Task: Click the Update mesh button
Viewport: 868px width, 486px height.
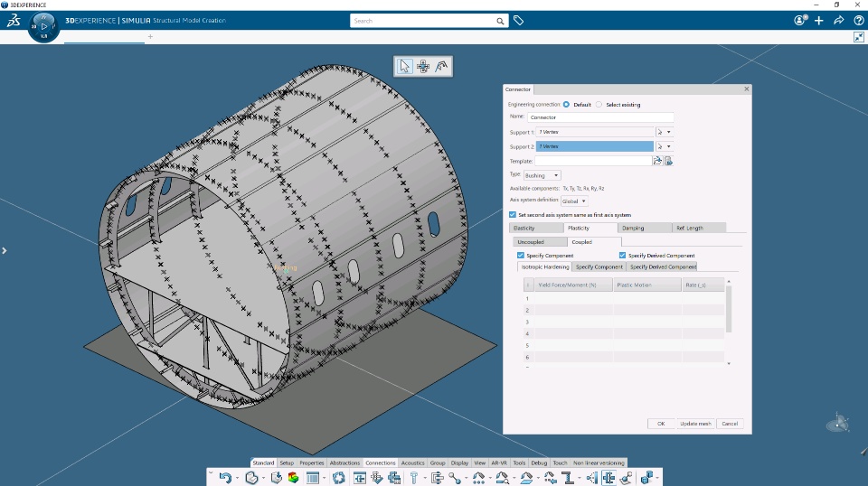Action: [x=695, y=424]
